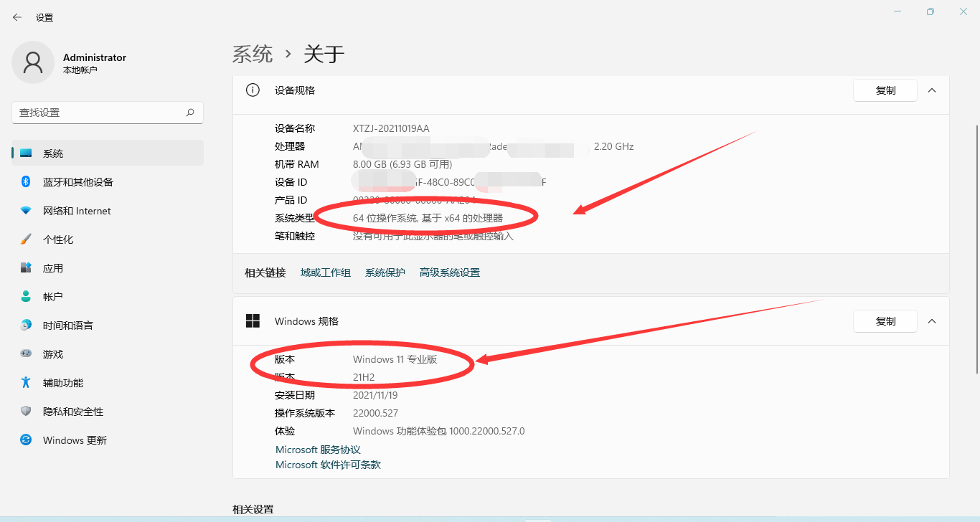Open 个性化 paintbrush icon
This screenshot has width=980, height=522.
[26, 239]
